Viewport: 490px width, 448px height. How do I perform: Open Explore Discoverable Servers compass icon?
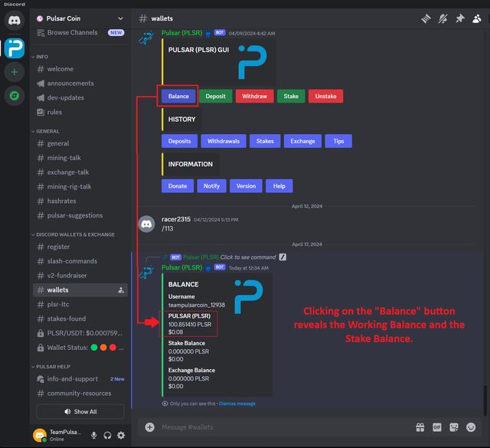(x=14, y=96)
